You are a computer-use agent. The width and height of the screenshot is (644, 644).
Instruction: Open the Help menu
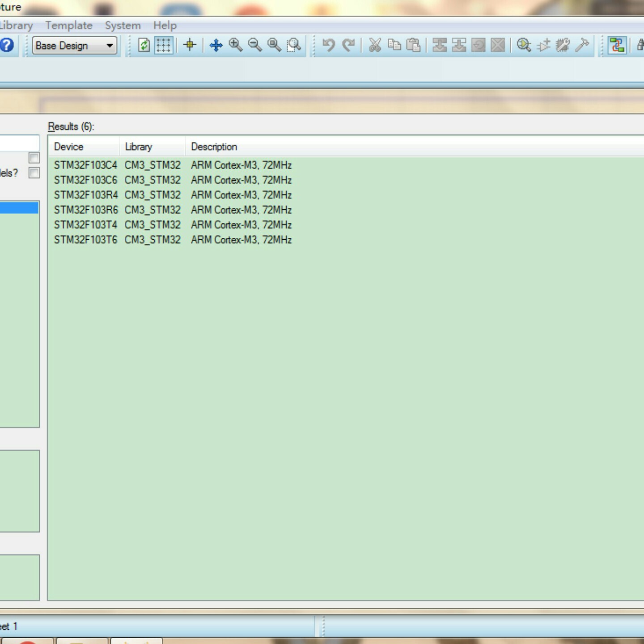point(165,25)
